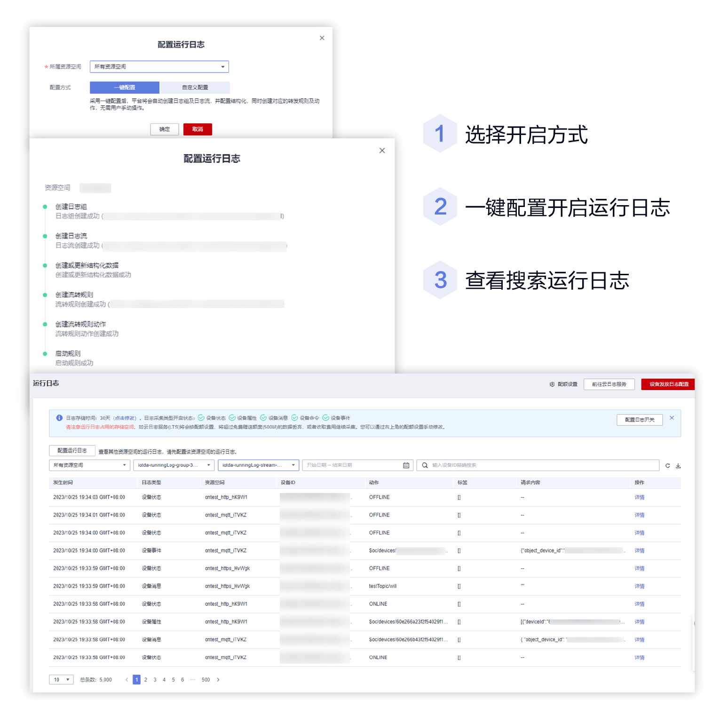
Task: Click the 设备消息 enabled check icon
Action: (263, 418)
